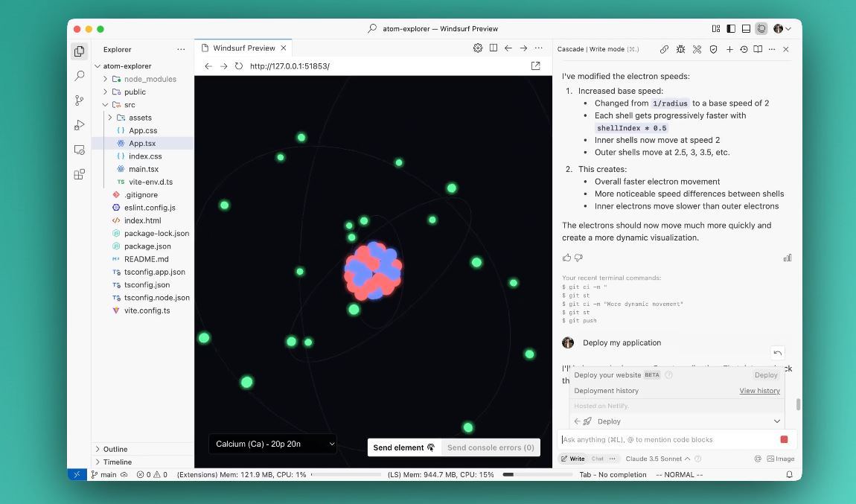Open the Remote Explorer view

(x=79, y=150)
